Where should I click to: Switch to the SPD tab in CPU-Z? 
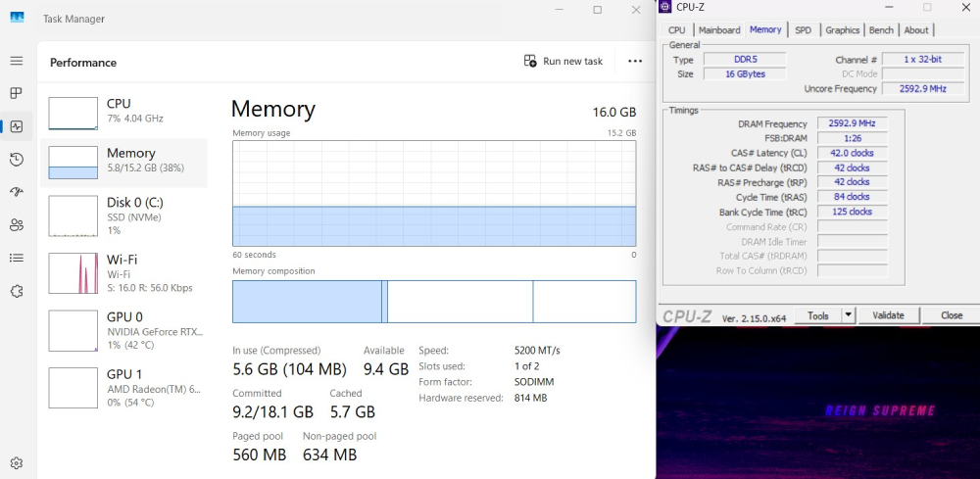[803, 30]
